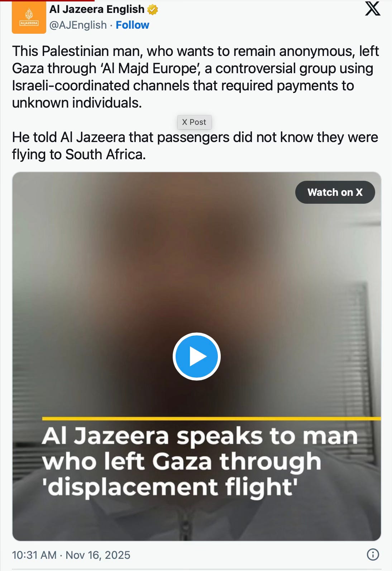Click the X Post tooltip label
This screenshot has height=571, width=392.
[x=194, y=122]
